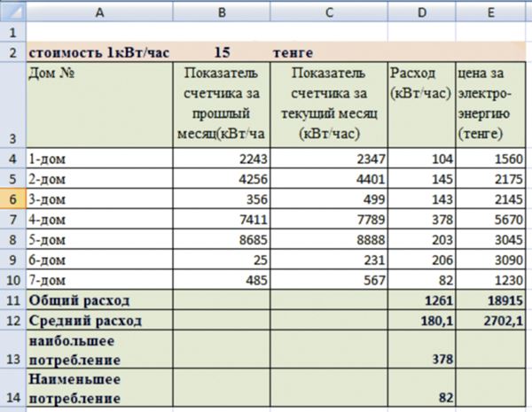The image size is (532, 412).
Task: Select column E header
Action: coord(490,12)
